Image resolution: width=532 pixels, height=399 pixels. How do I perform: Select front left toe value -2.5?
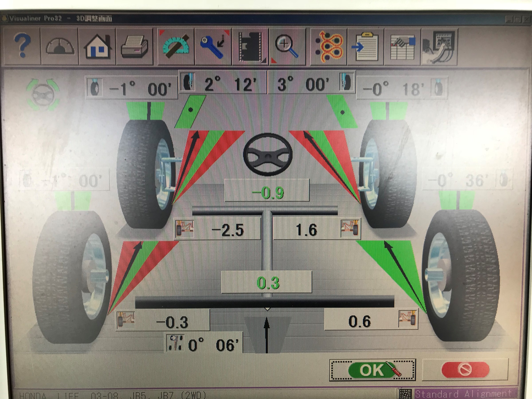coord(227,230)
